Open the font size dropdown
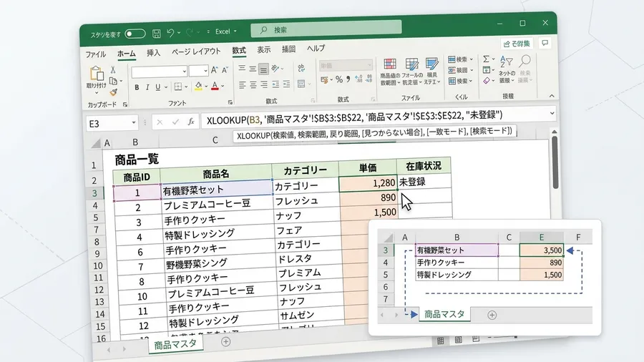This screenshot has width=644, height=362. (205, 71)
